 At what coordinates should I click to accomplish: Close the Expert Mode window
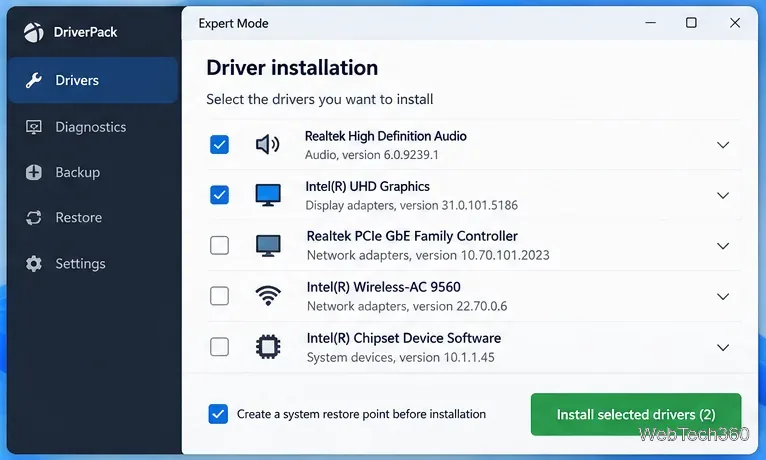(735, 22)
